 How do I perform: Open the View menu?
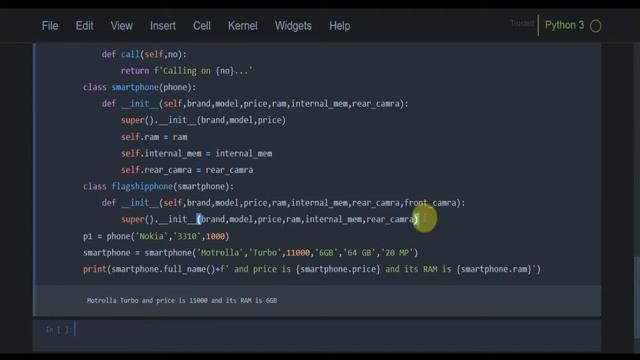121,26
